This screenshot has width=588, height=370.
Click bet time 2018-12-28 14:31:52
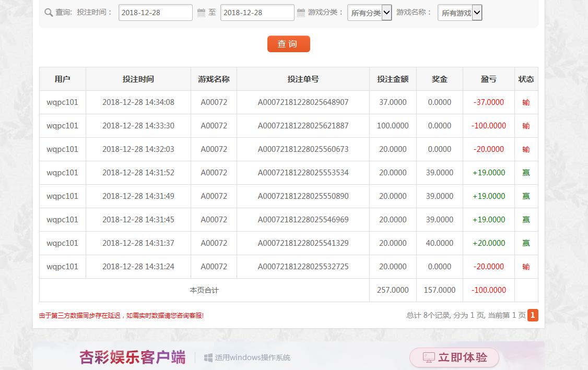click(x=138, y=173)
